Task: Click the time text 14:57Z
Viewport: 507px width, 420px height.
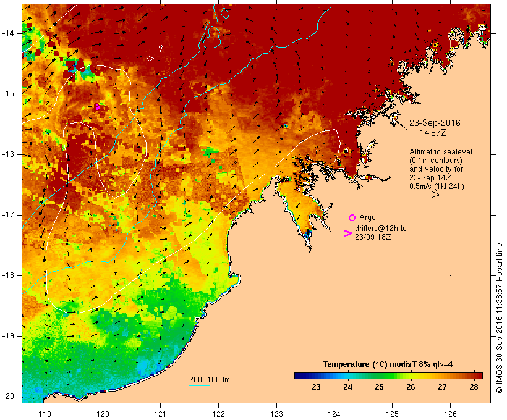Action: pyautogui.click(x=433, y=133)
